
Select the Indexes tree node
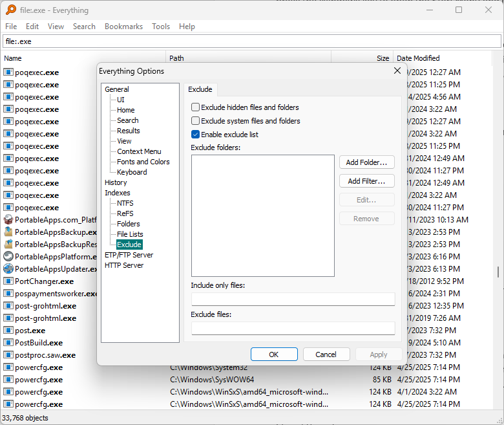(x=118, y=193)
